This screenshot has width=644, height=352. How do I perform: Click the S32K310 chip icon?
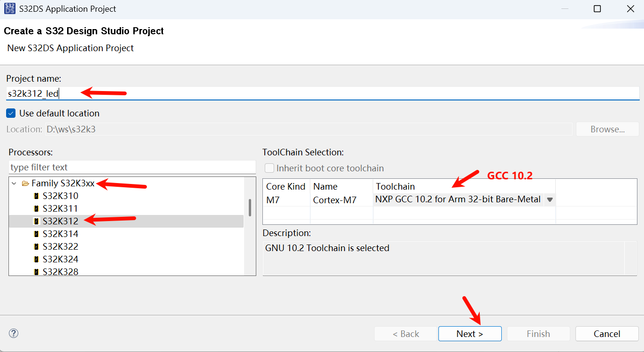pos(36,196)
